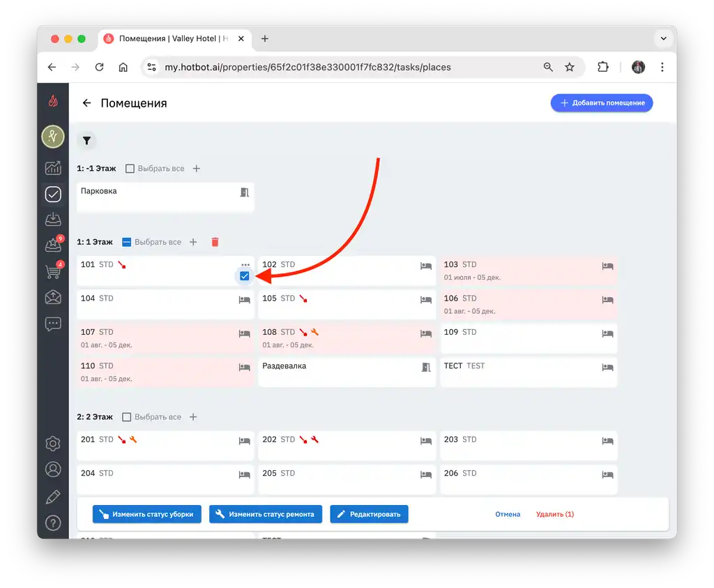Open the chat bubble icon in sidebar
The height and width of the screenshot is (588, 714).
pos(53,324)
